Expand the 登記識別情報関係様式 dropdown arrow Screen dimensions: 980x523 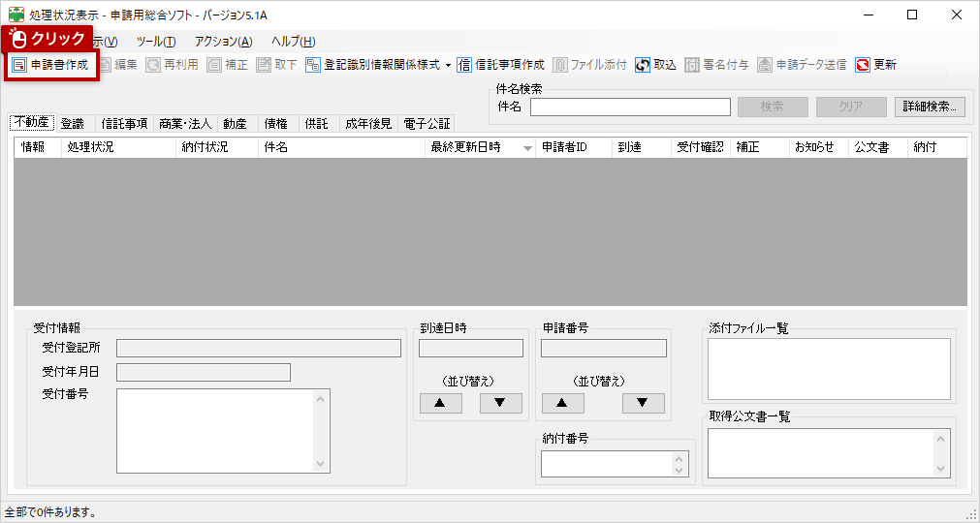448,66
